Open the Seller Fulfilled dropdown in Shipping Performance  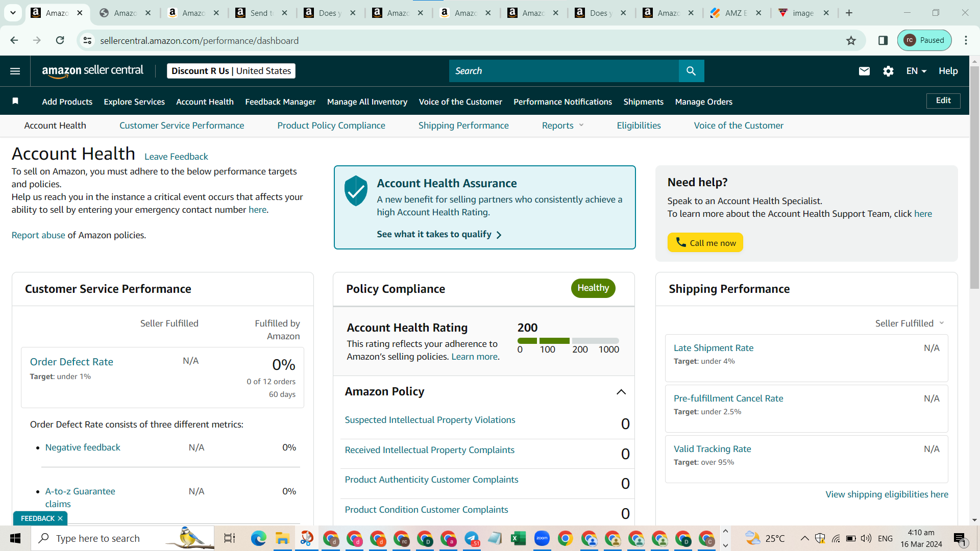tap(910, 323)
